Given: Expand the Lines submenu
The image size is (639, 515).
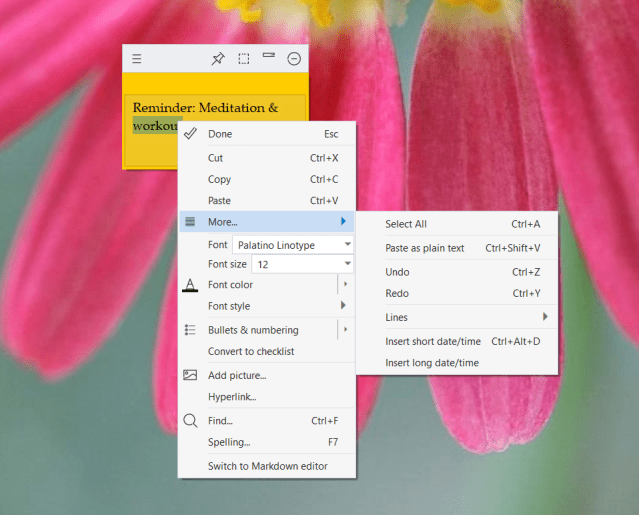Looking at the screenshot, I should pyautogui.click(x=457, y=317).
